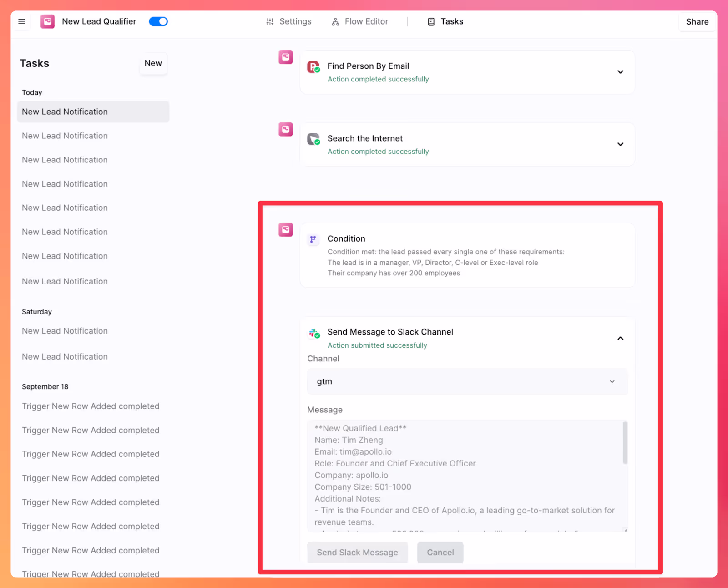
Task: Open the hamburger menu icon
Action: pyautogui.click(x=22, y=21)
